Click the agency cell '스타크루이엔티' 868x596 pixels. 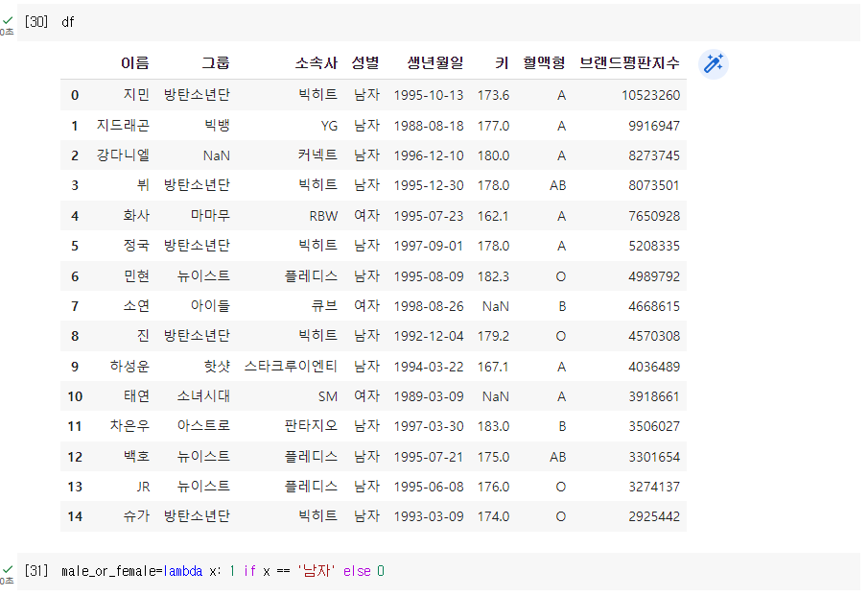291,366
